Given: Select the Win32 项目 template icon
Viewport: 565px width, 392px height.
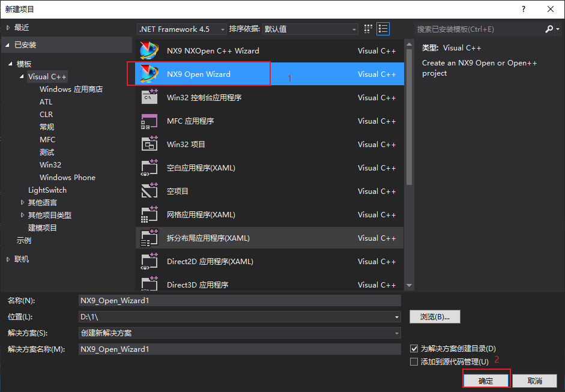Looking at the screenshot, I should pos(149,144).
